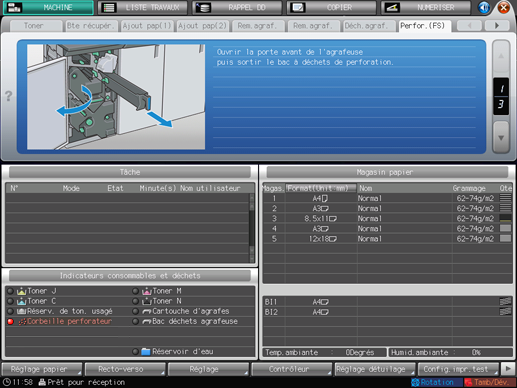Select the Toner M indicator light
The image size is (517, 388).
tap(135, 291)
